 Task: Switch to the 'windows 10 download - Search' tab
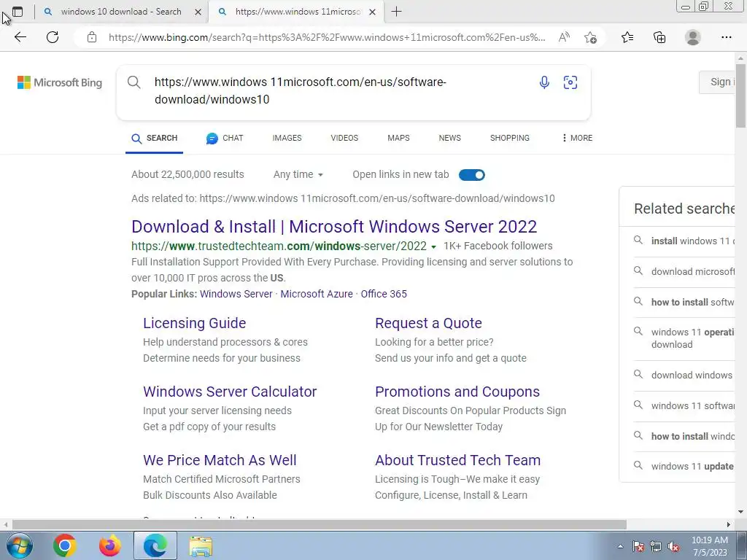coord(122,12)
